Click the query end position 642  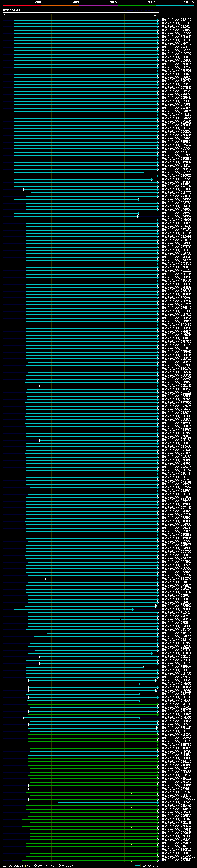tap(155, 15)
